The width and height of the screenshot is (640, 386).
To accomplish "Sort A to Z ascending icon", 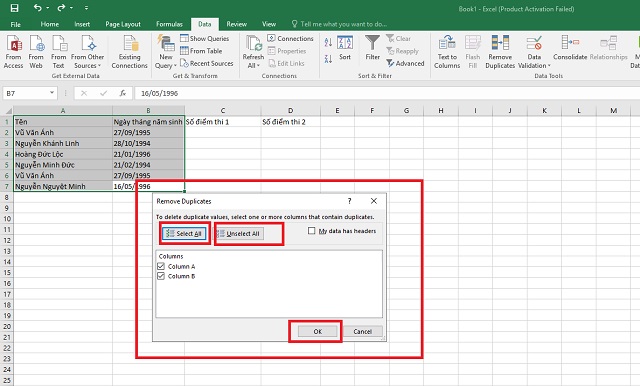I will click(x=328, y=42).
